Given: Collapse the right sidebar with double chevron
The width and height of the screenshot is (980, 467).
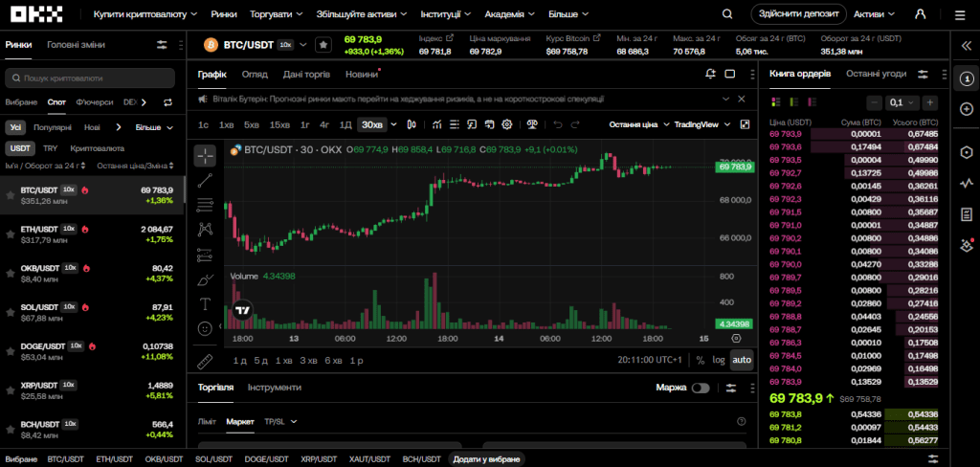Looking at the screenshot, I should [x=965, y=46].
